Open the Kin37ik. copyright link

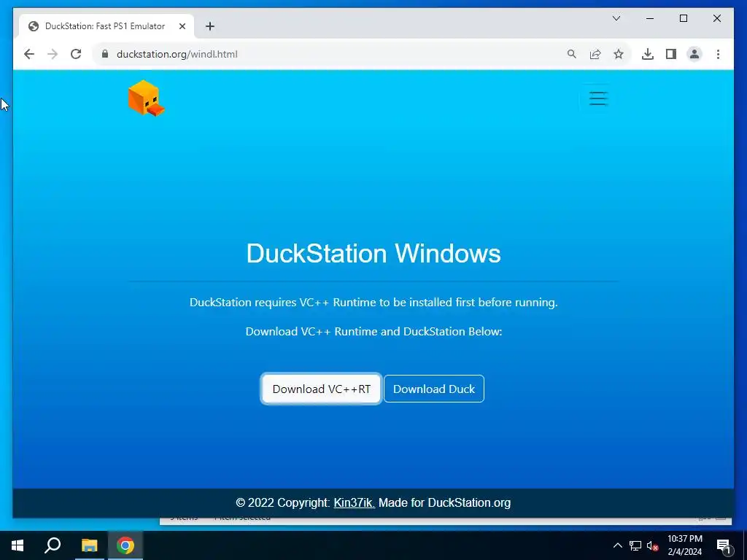point(354,502)
